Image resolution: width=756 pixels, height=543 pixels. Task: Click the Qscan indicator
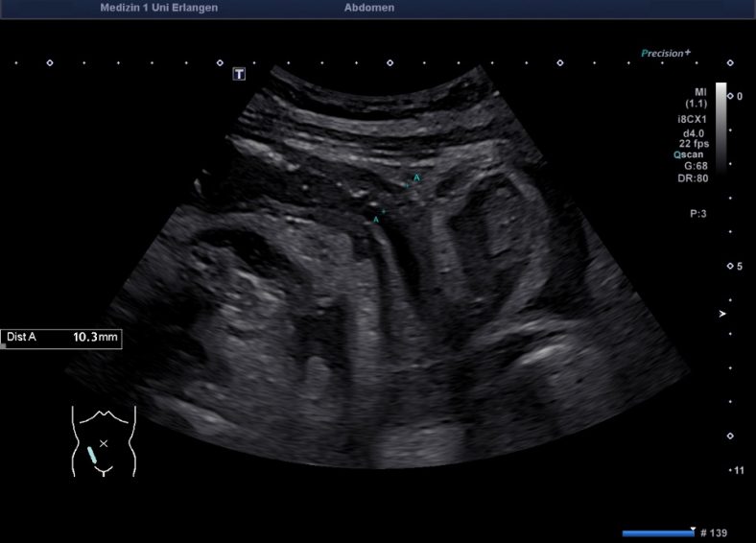pos(691,154)
